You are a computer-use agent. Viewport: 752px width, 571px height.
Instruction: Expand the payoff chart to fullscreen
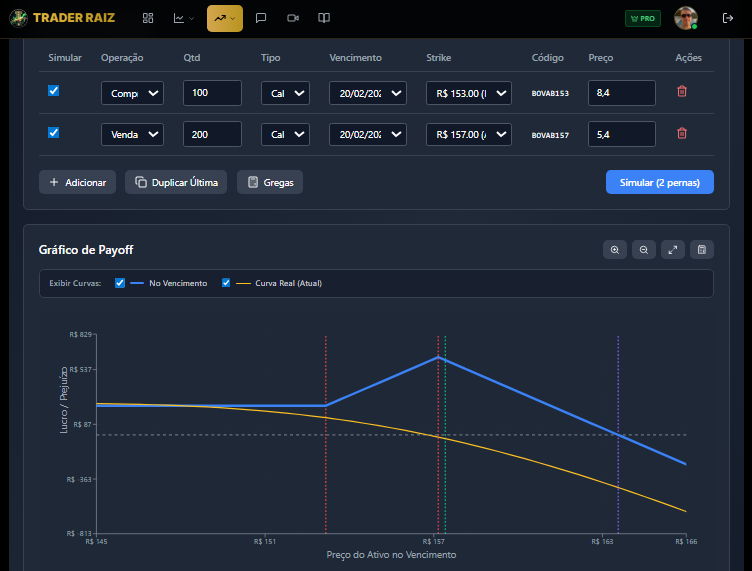pyautogui.click(x=673, y=250)
